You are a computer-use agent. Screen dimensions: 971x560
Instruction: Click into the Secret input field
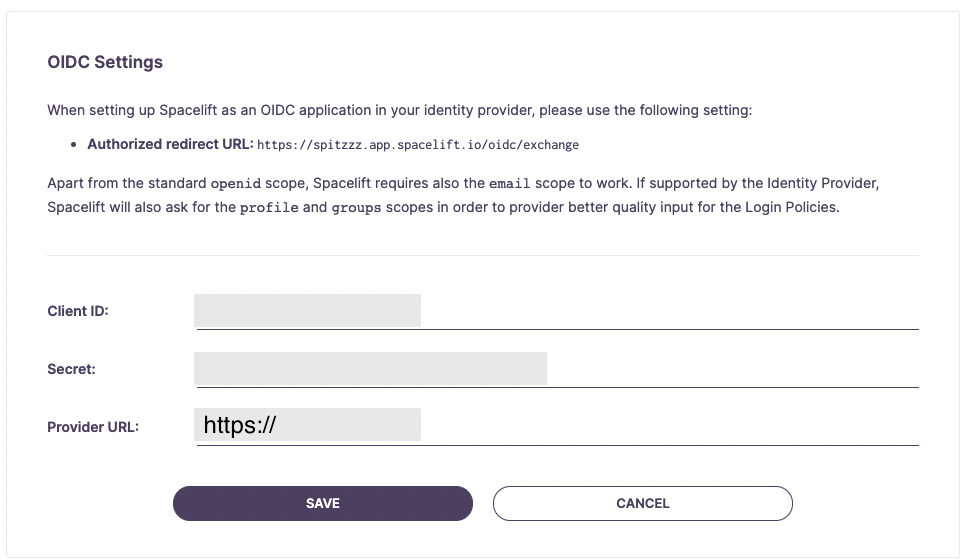[556, 369]
